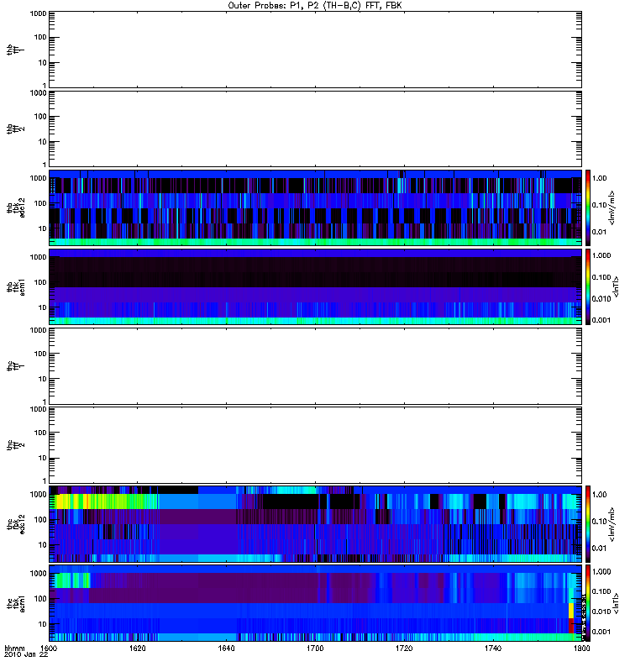Viewport: 630px width, 672px height.
Task: Click the empty thb fff 1 plot panel
Action: (x=315, y=50)
